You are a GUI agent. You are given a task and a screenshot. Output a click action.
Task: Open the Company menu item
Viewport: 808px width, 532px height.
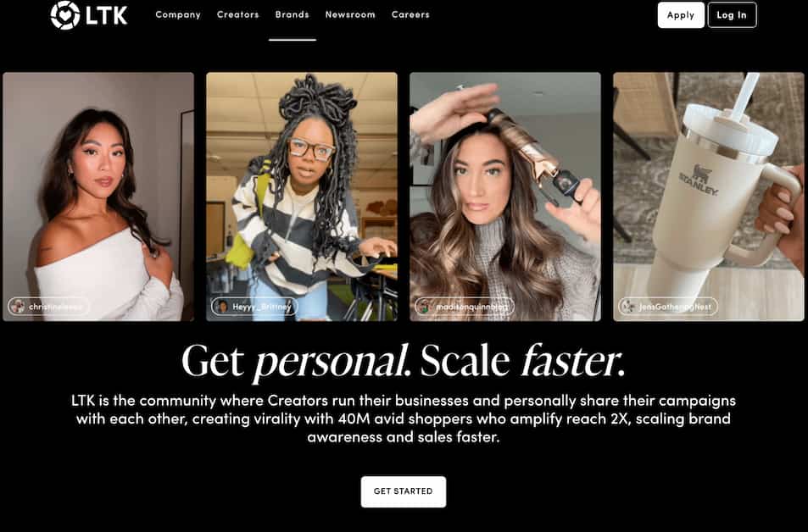click(x=178, y=15)
